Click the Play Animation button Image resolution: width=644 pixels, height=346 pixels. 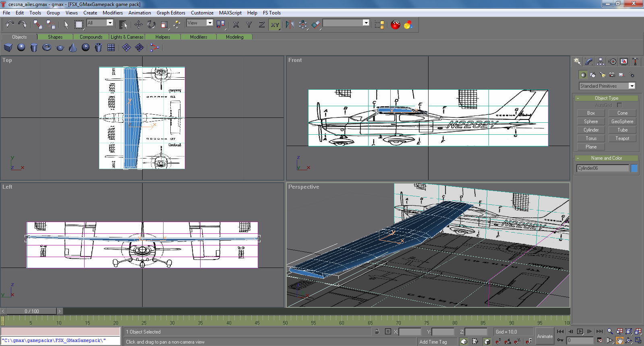[580, 332]
